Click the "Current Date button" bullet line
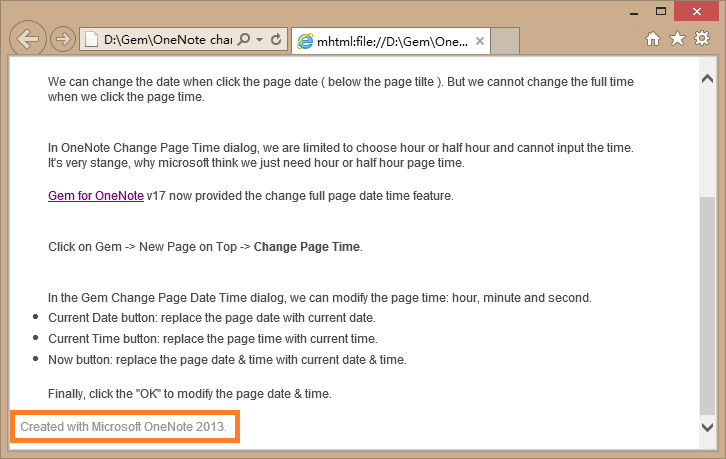 (212, 318)
